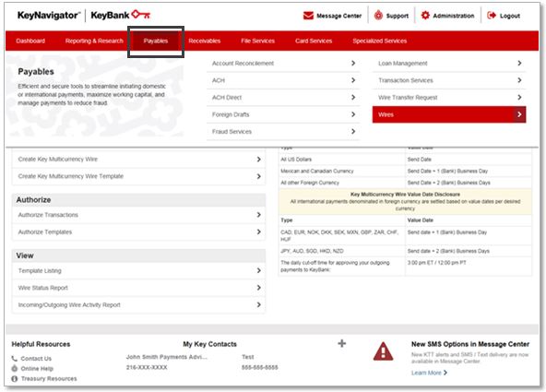The image size is (546, 392).
Task: Open Incoming/Outgoing Wire Activity Report
Action: coord(138,304)
